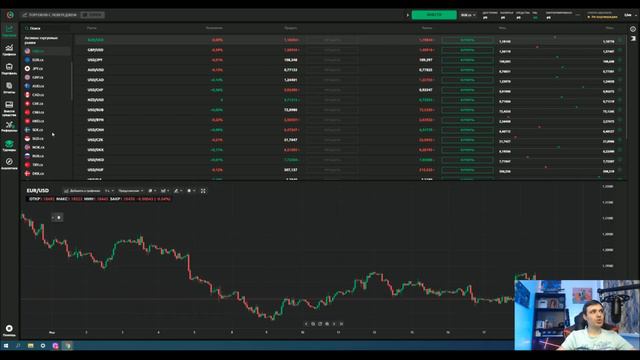Click the USD/CNH day range slider

[x=556, y=130]
